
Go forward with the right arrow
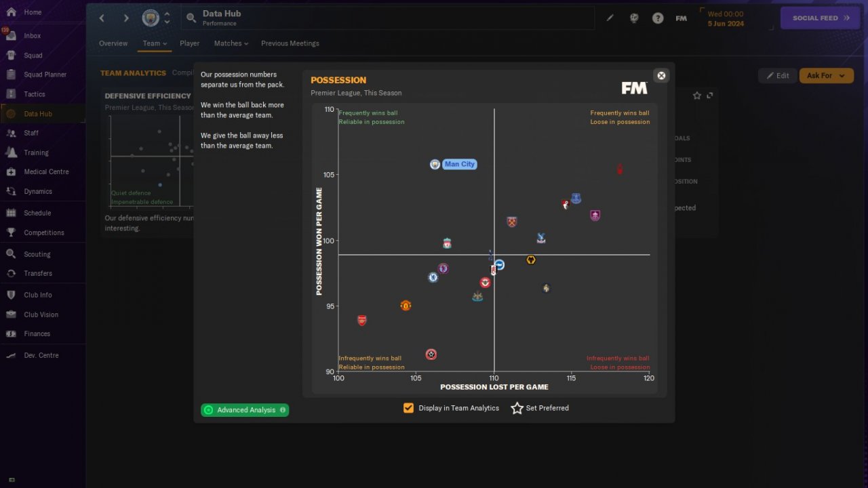tap(126, 18)
